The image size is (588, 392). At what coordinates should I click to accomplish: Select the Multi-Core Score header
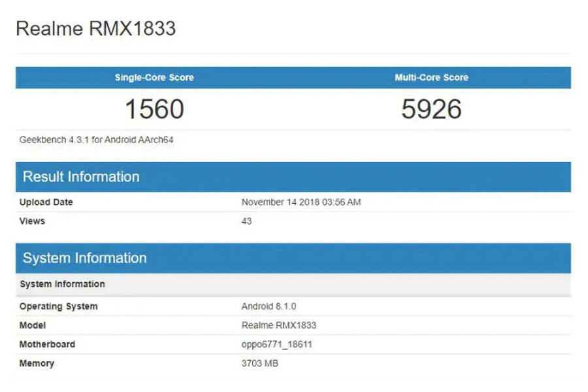point(431,77)
